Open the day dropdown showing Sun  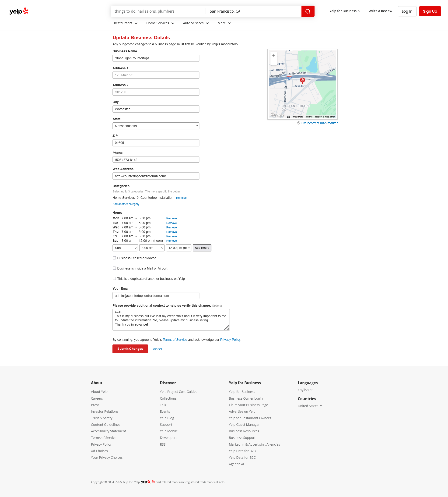(x=125, y=248)
